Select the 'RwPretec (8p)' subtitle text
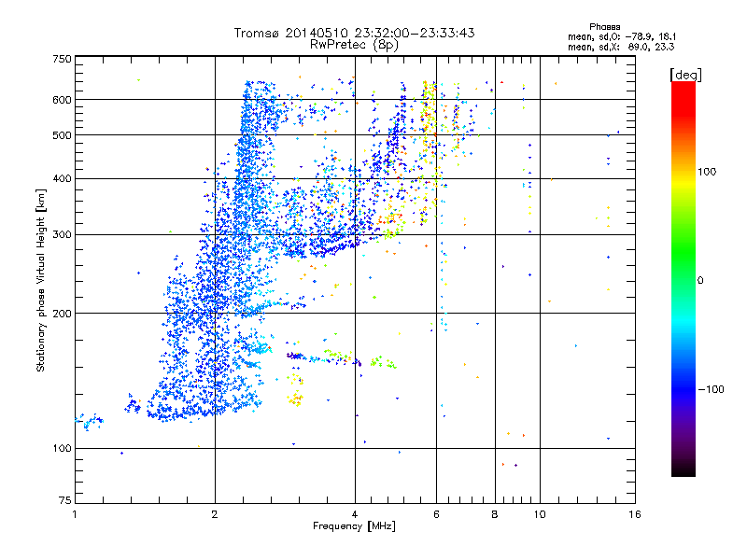This screenshot has width=747, height=560. (354, 45)
